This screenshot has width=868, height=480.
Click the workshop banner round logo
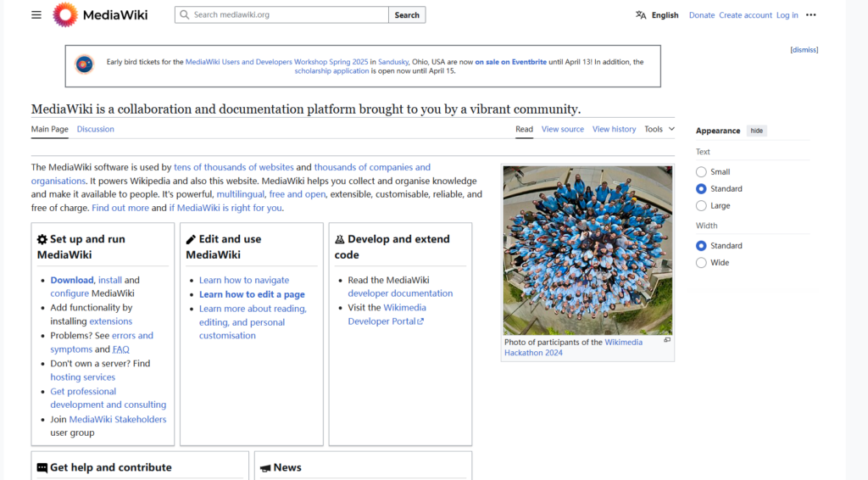coord(84,64)
